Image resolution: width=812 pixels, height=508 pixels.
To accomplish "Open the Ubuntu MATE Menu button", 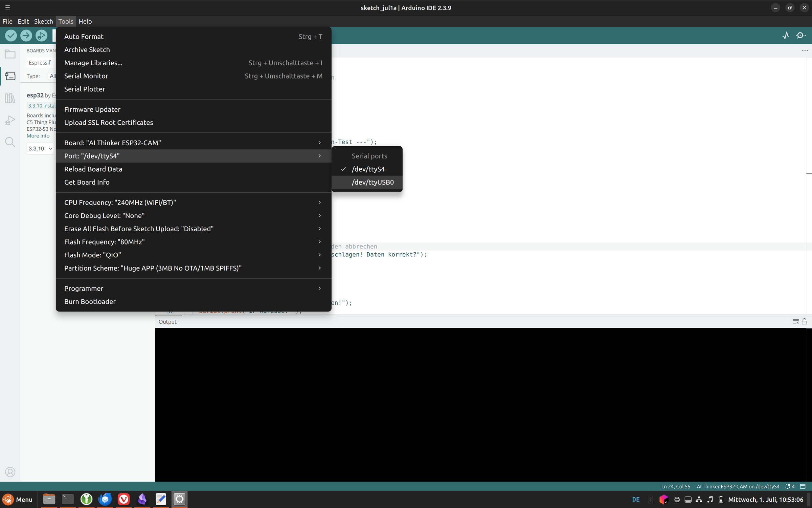I will [x=18, y=499].
